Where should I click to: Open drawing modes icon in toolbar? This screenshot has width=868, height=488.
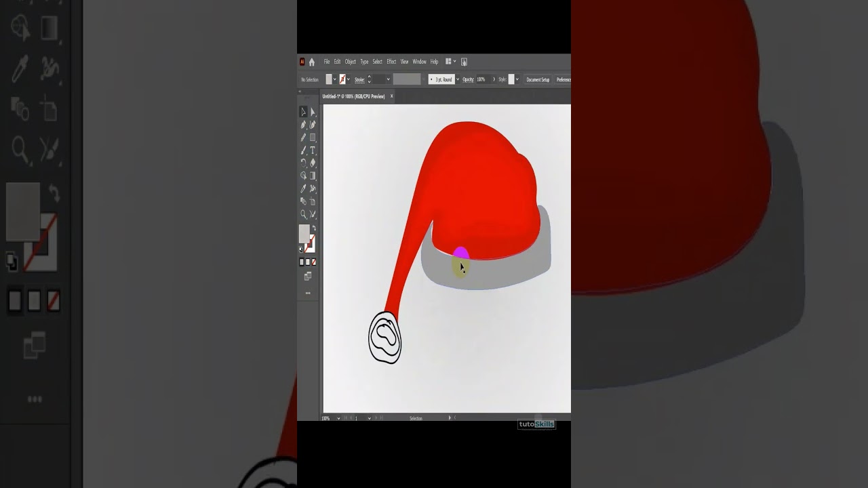(x=308, y=276)
